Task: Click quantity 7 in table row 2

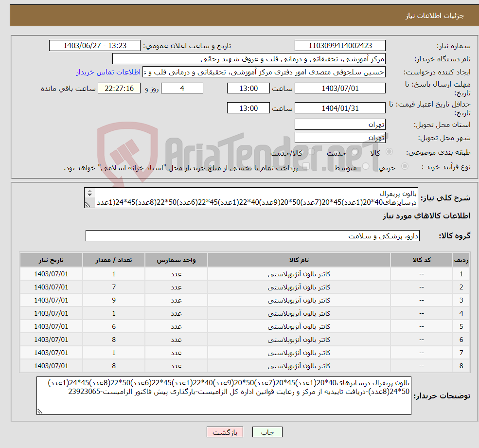Action: tap(114, 287)
